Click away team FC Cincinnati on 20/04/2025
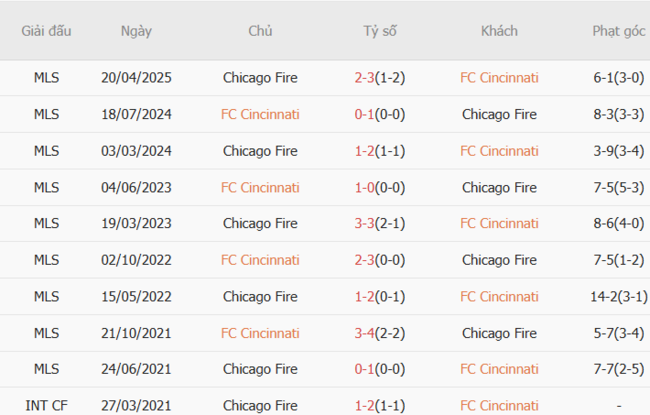This screenshot has width=650, height=415. (x=499, y=77)
